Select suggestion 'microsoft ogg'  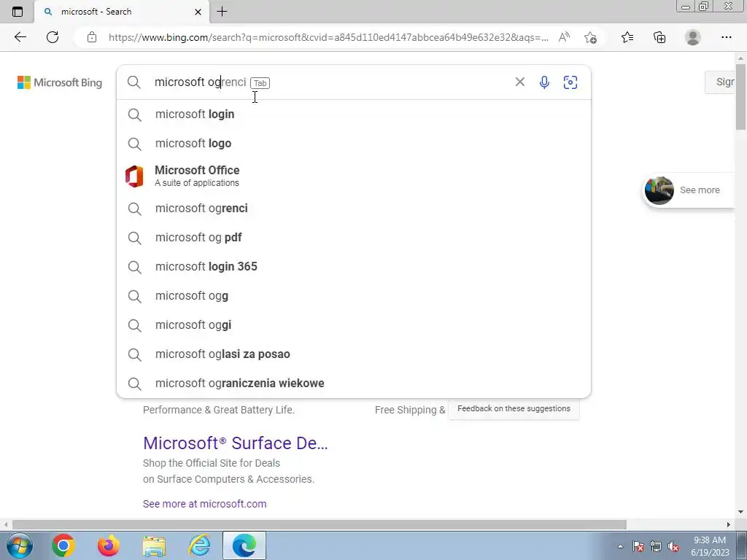[x=354, y=296]
